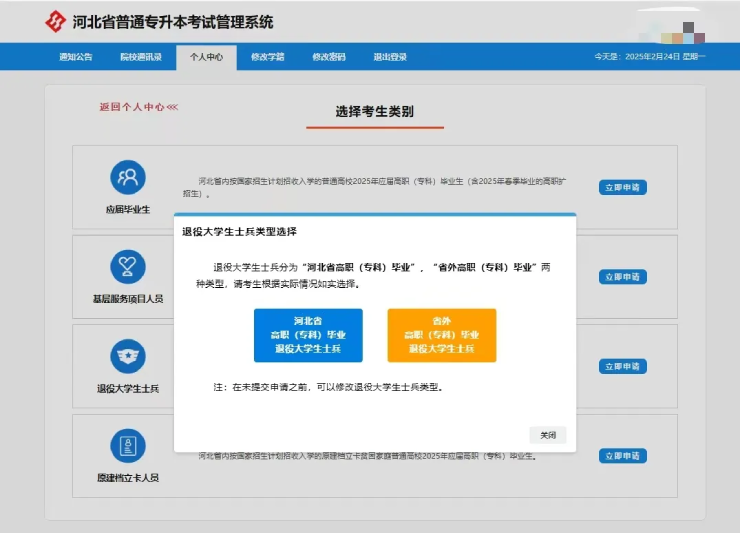Open the 修改密码 menu item
This screenshot has height=533, width=740.
click(328, 57)
